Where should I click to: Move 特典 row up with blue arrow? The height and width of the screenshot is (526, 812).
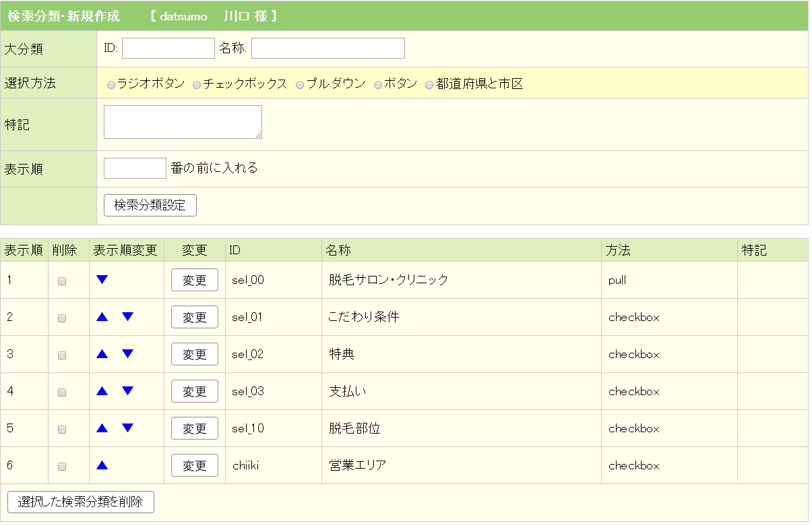click(102, 354)
